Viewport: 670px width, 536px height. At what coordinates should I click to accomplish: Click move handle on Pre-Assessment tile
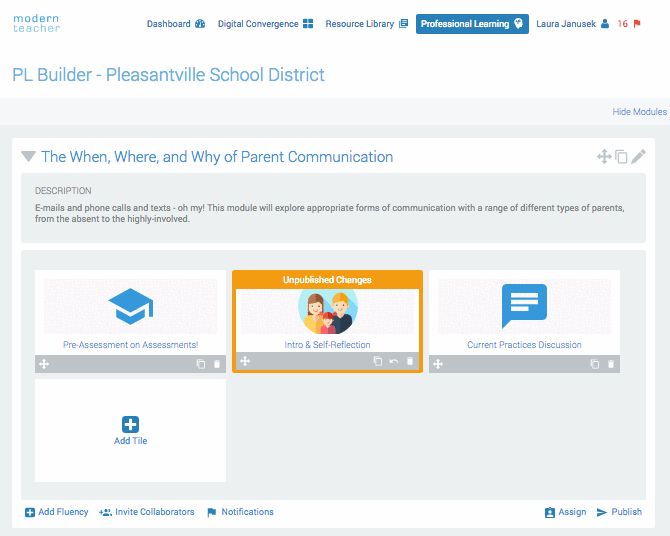click(x=44, y=364)
